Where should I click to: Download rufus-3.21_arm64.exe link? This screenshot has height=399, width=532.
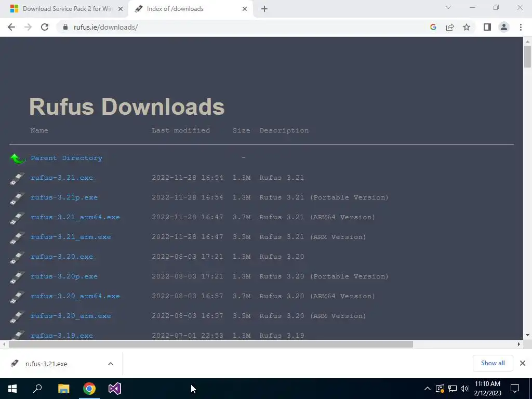(75, 217)
